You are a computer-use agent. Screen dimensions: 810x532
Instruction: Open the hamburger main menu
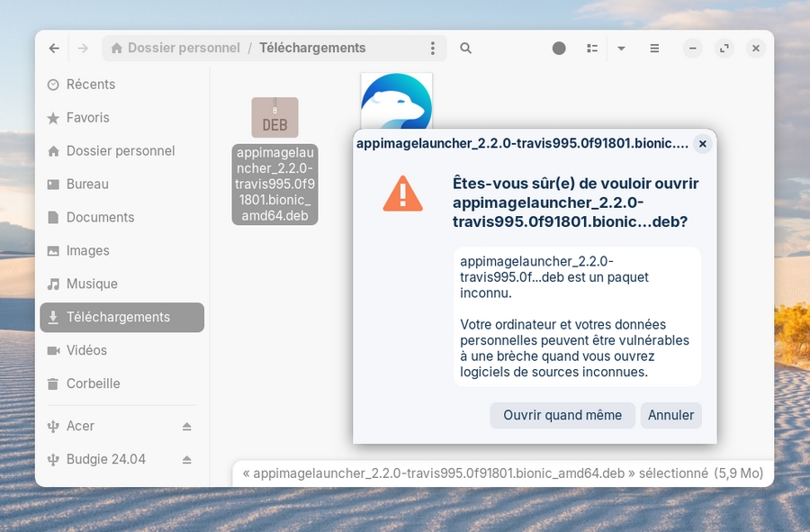tap(654, 49)
